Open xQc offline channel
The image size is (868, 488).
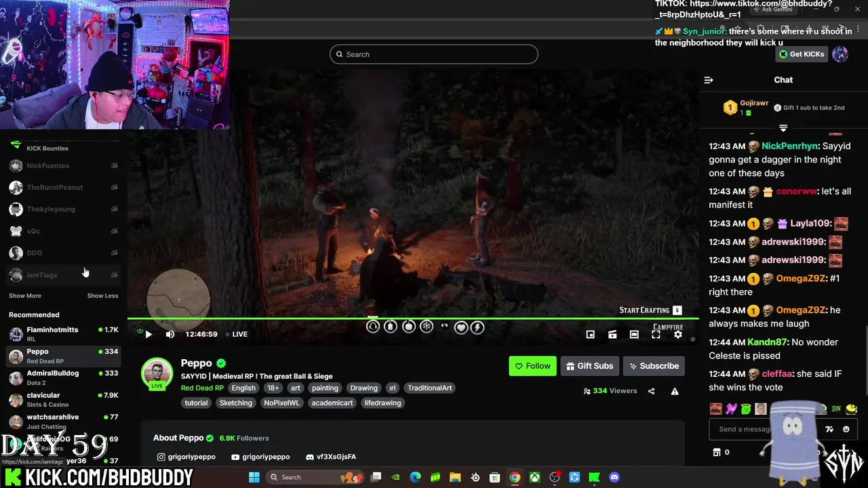pos(64,231)
